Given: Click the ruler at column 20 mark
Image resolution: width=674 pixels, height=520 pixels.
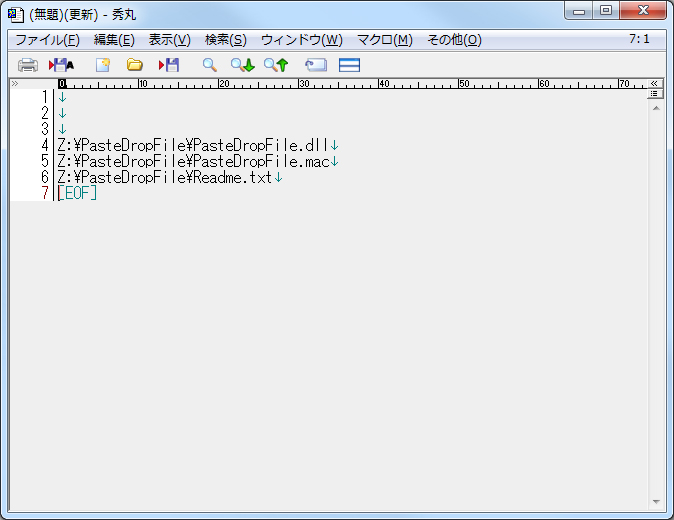Looking at the screenshot, I should (x=224, y=84).
